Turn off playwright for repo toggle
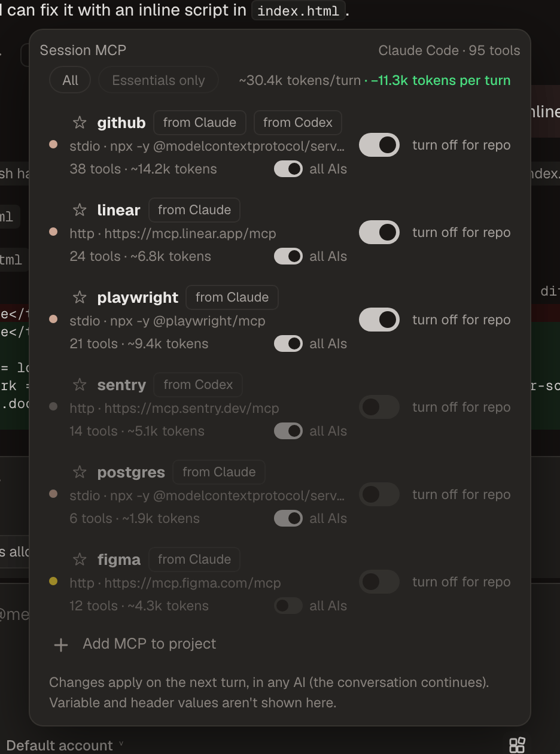The width and height of the screenshot is (560, 754). 379,320
